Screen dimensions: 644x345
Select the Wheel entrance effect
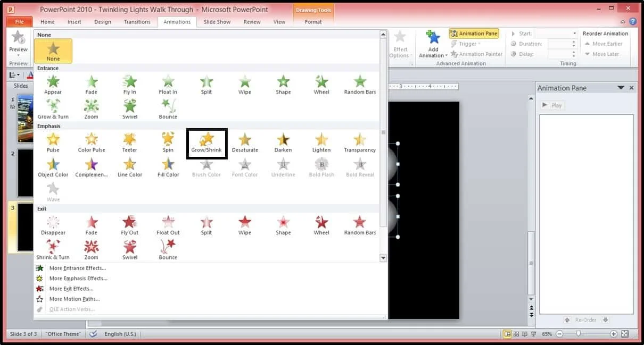pos(321,85)
